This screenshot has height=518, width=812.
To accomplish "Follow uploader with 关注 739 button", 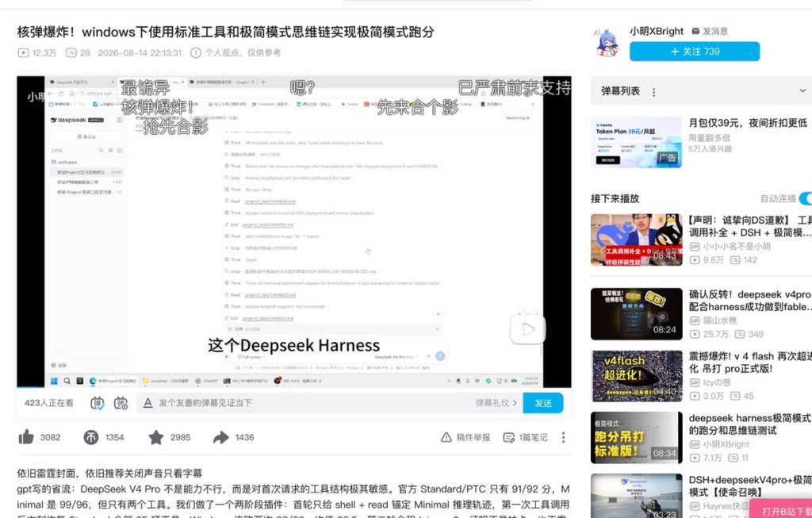I will [695, 52].
